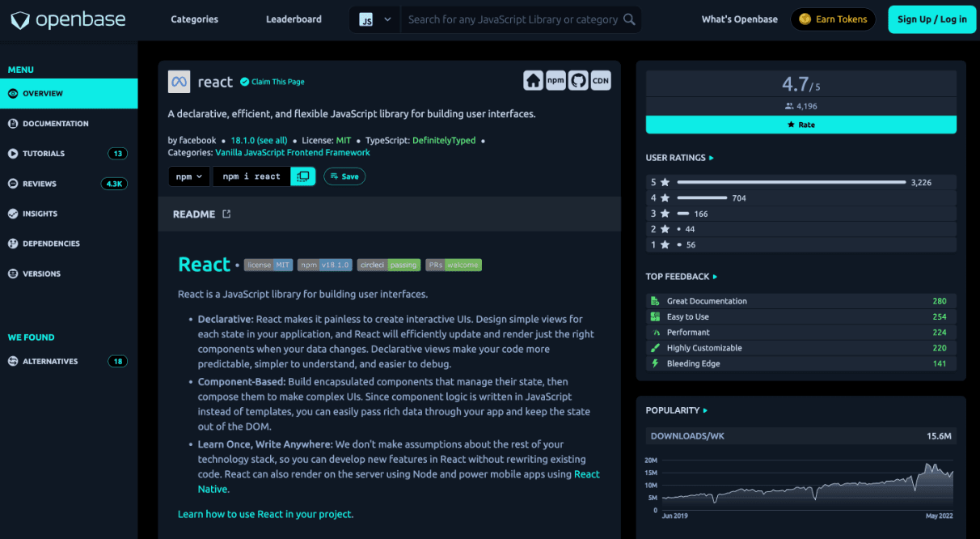
Task: Click the search magnifier icon
Action: coord(630,19)
